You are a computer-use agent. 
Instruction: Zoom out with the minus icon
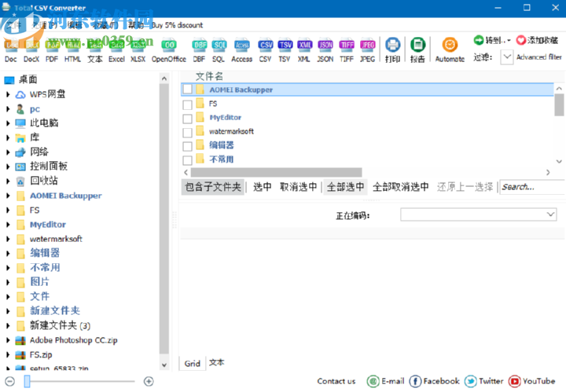(x=10, y=381)
